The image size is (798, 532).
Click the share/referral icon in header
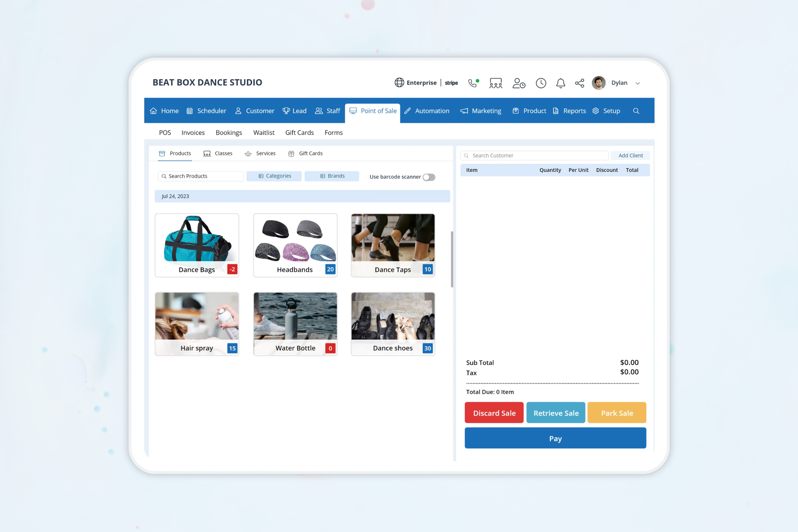tap(579, 83)
